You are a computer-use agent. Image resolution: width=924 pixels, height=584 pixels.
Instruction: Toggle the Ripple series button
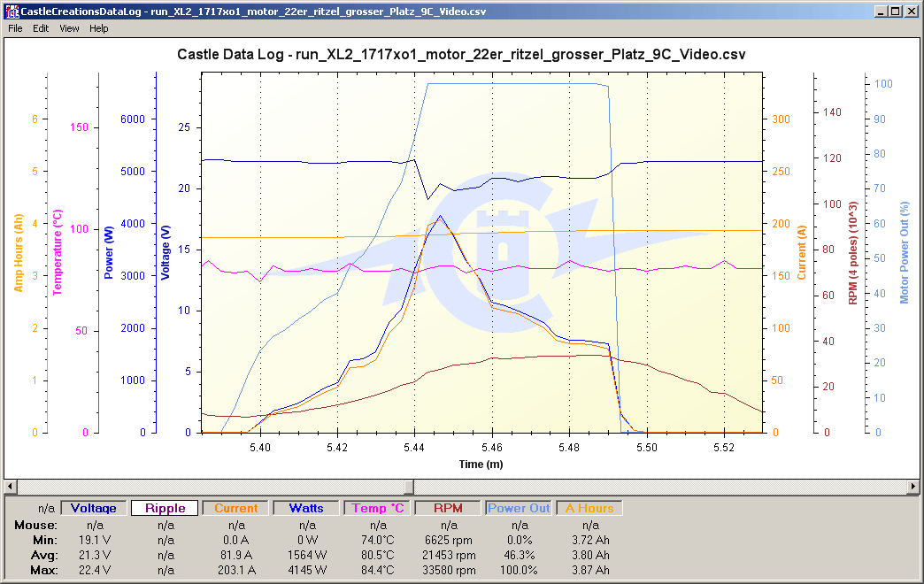click(x=165, y=508)
